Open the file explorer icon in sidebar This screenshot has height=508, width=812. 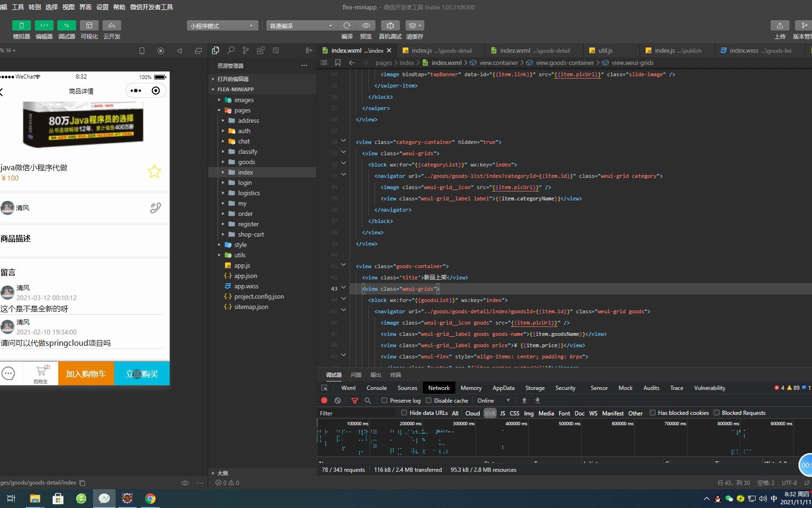pos(216,50)
